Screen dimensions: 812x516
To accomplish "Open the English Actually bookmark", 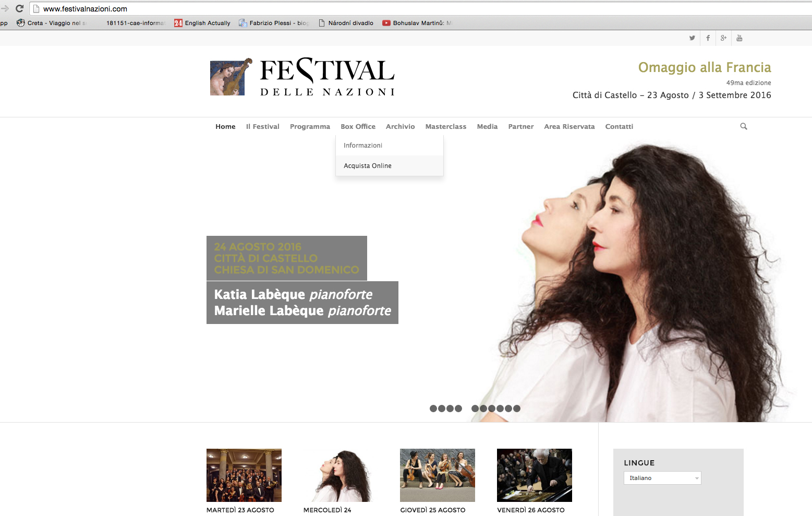I will [x=202, y=23].
